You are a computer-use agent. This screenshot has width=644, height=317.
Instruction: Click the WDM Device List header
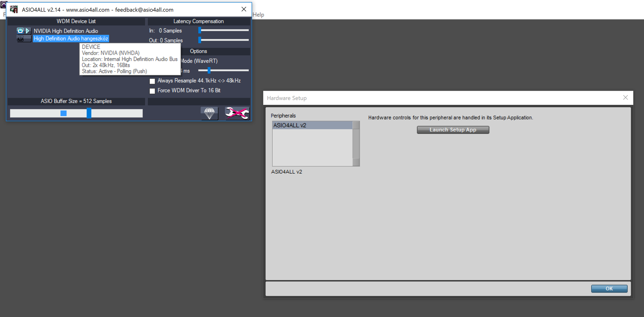[x=76, y=21]
